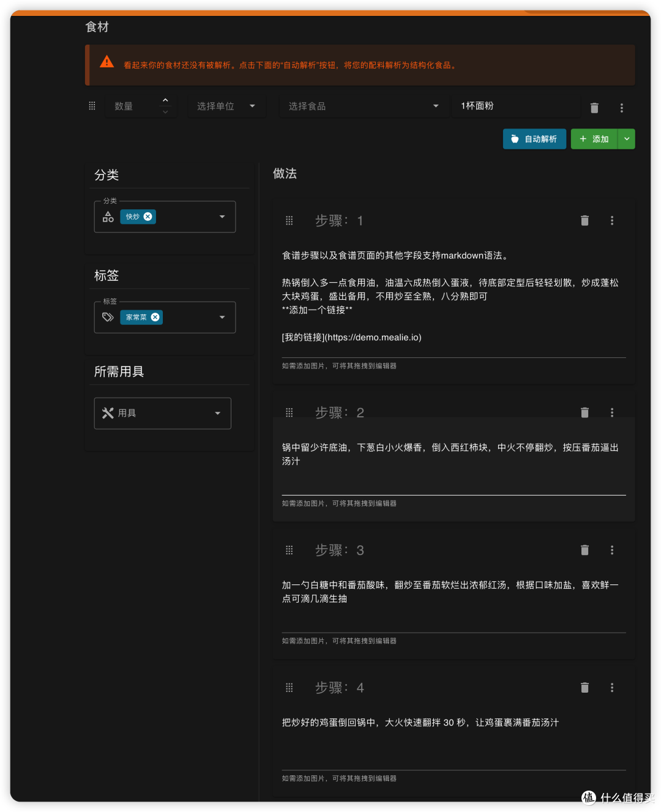This screenshot has height=812, width=661.
Task: Expand the 标签 tags dropdown
Action: 222,317
